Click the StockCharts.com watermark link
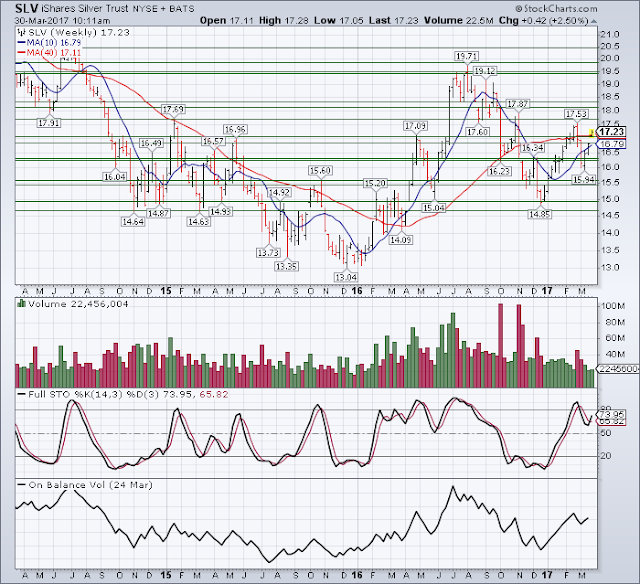 556,9
